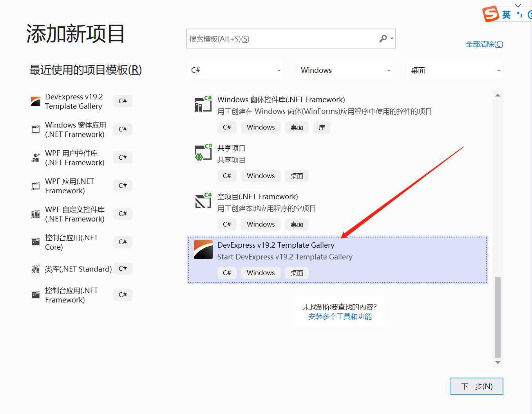
Task: Click WPF 用户控件库 icon in recent list
Action: coord(36,158)
